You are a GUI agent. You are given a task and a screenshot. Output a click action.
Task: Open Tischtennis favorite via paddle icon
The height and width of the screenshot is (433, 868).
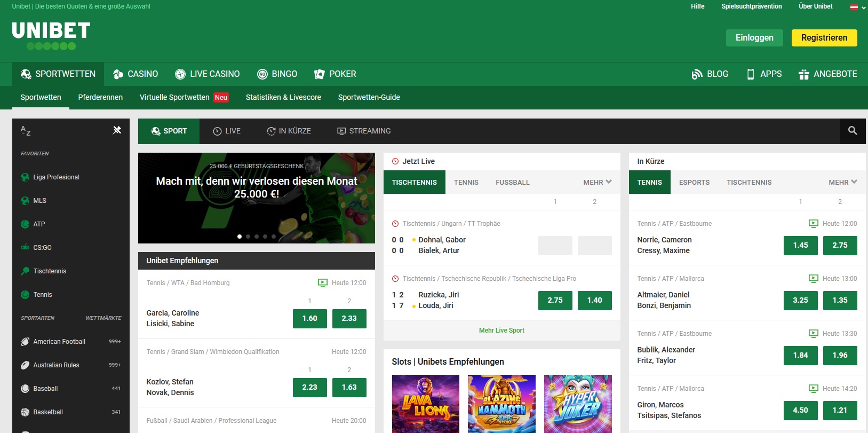[25, 271]
